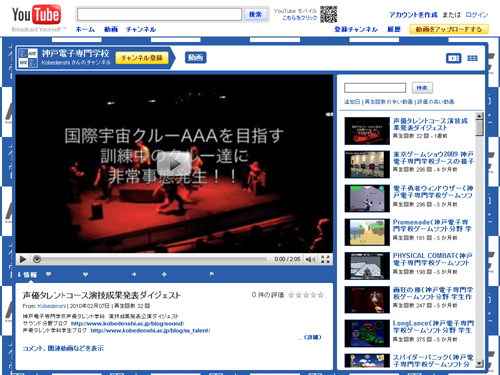This screenshot has width=500, height=375.
Task: Open the 動画 tab in the channel bar
Action: point(196,58)
